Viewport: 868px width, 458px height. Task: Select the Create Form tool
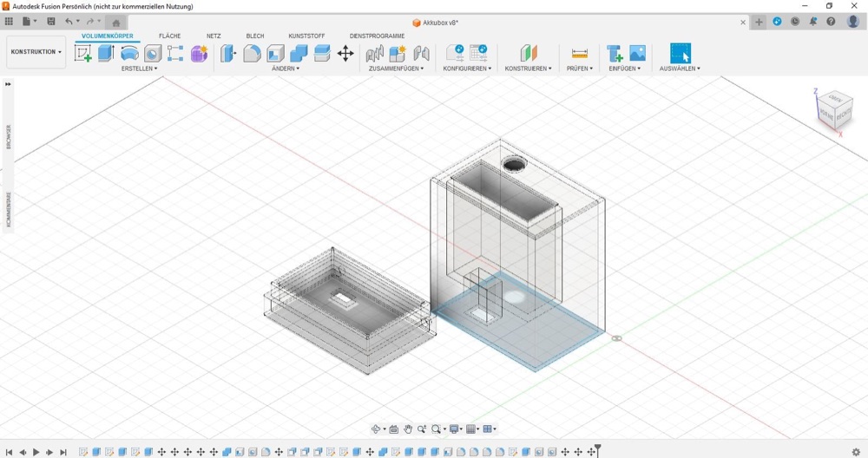200,54
